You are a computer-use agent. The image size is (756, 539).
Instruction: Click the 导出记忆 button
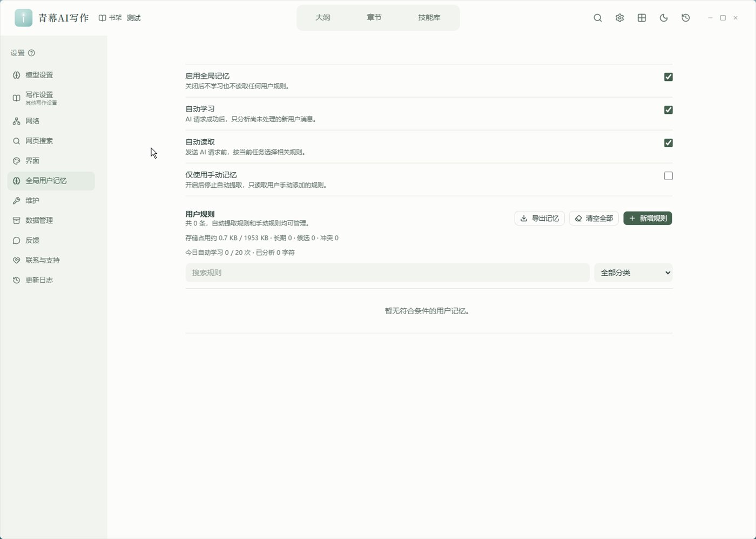539,218
